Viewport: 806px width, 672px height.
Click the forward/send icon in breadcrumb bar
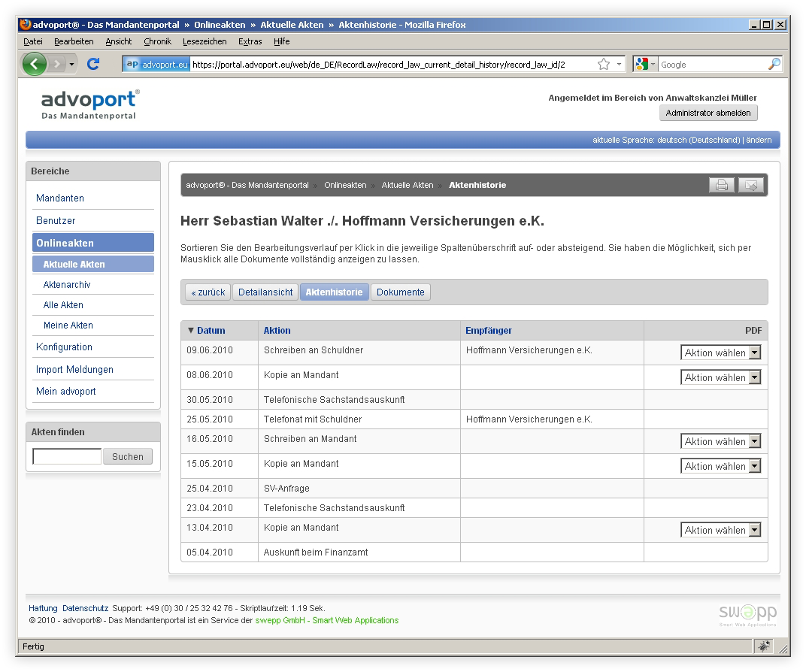click(x=751, y=185)
